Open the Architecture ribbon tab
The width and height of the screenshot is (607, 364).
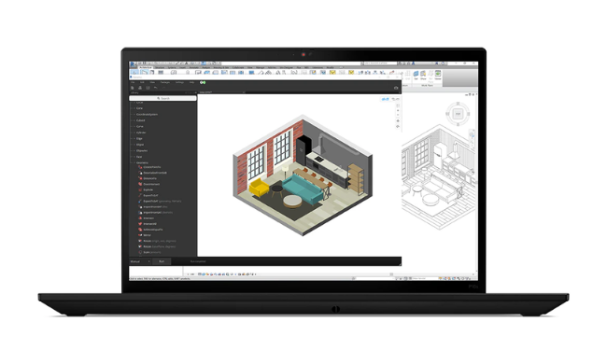(x=146, y=67)
